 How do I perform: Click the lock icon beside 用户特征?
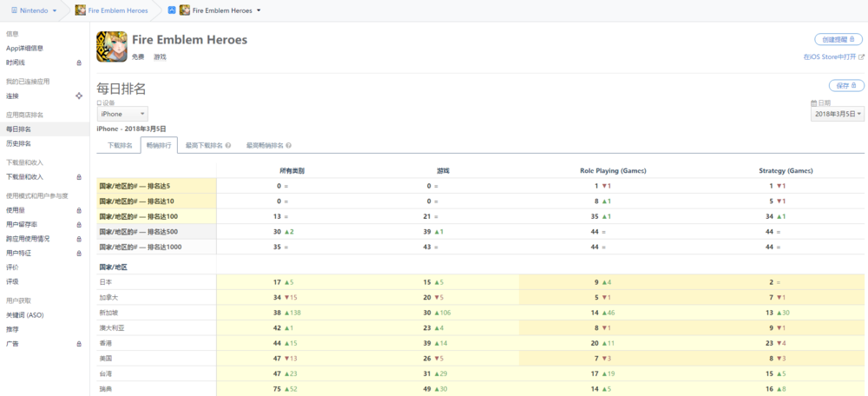[x=79, y=253]
